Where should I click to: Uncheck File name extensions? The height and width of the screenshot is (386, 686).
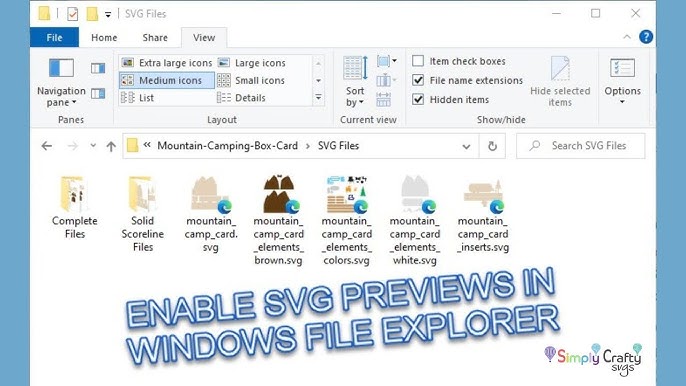click(468, 81)
